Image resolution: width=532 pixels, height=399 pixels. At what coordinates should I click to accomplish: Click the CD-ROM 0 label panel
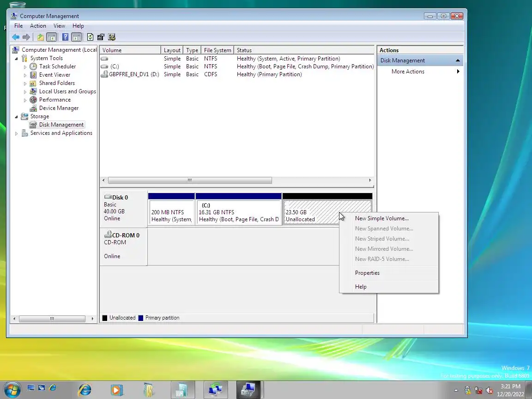tap(123, 247)
